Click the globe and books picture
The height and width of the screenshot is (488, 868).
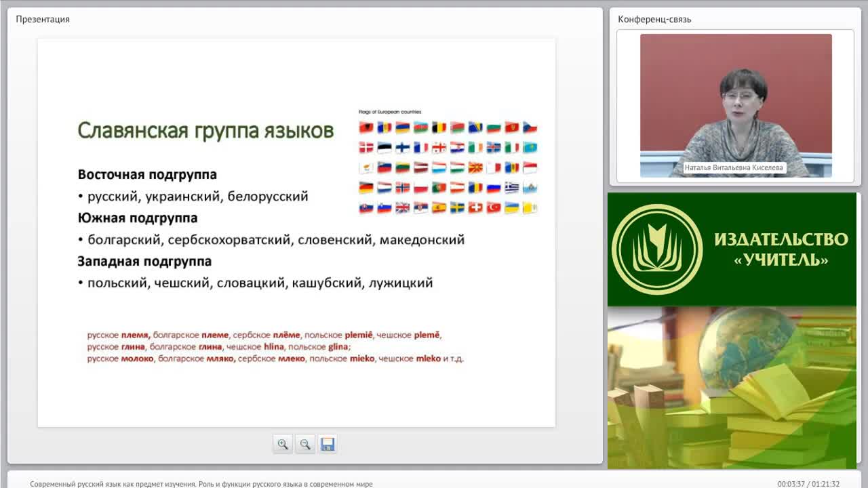(x=732, y=387)
